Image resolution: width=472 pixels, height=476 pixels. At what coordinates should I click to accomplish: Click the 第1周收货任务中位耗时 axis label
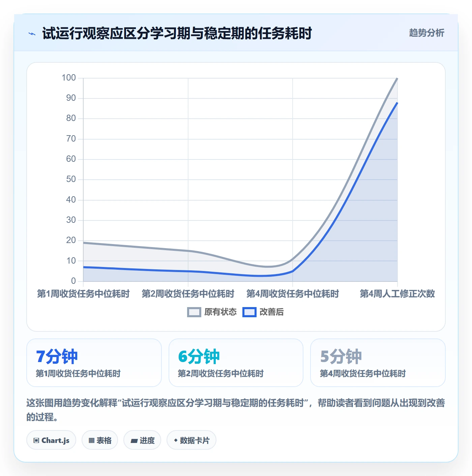pos(83,294)
